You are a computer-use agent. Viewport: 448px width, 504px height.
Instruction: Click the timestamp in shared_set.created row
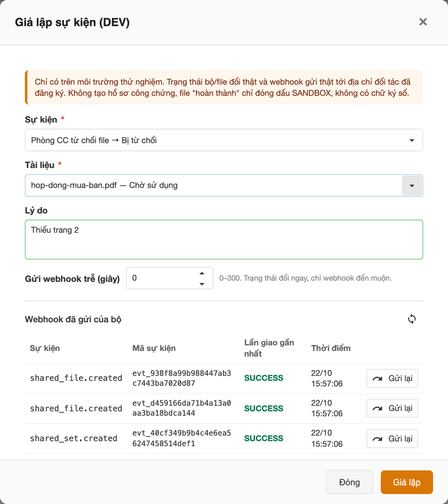coord(327,438)
